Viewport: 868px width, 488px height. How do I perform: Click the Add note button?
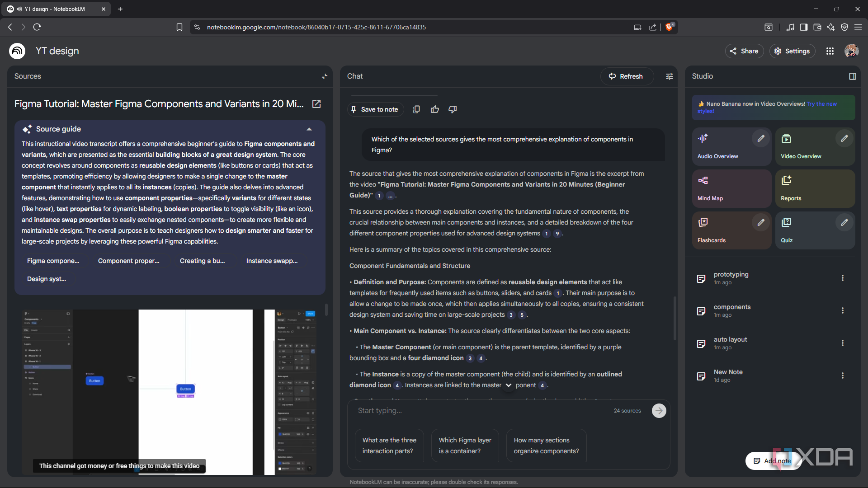pos(773,461)
